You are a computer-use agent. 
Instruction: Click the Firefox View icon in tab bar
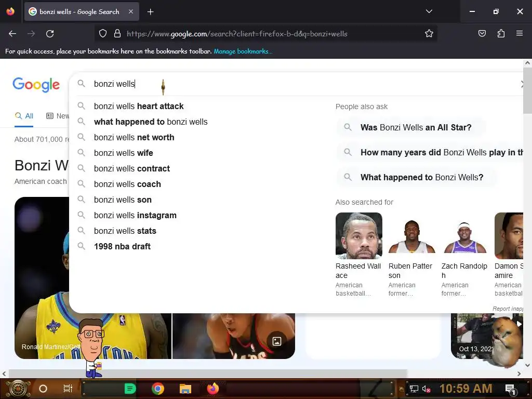pos(10,11)
